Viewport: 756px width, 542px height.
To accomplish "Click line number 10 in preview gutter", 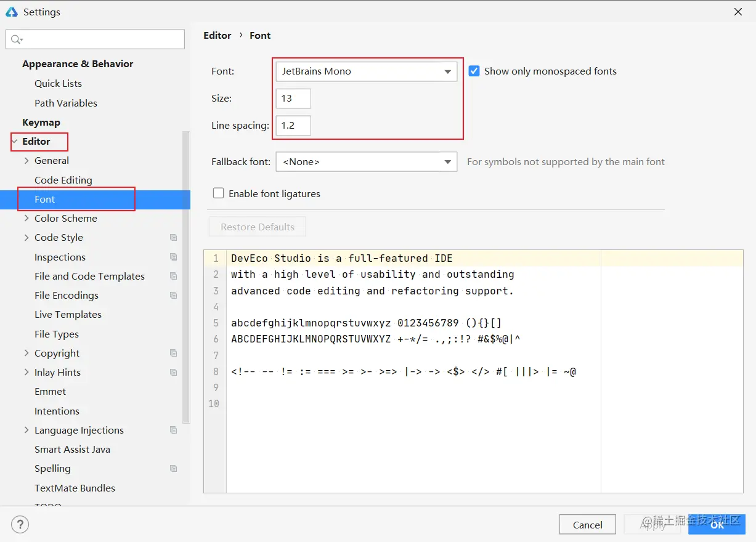I will click(214, 404).
